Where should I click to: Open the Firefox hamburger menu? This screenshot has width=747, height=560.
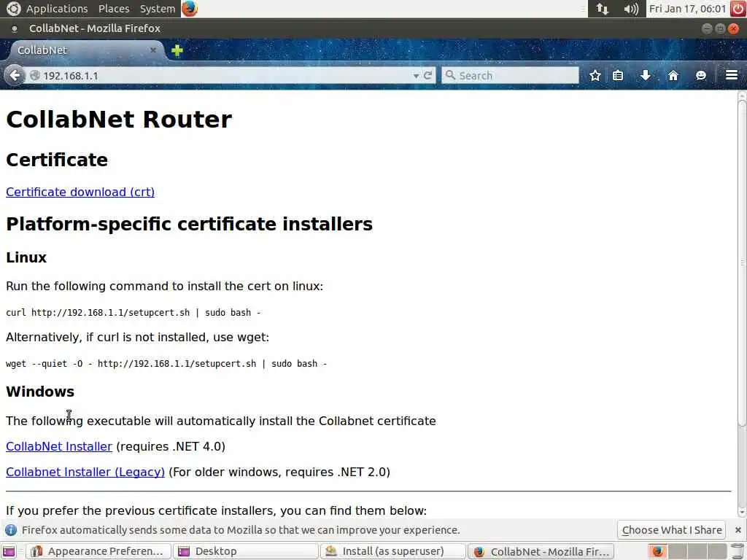click(732, 75)
